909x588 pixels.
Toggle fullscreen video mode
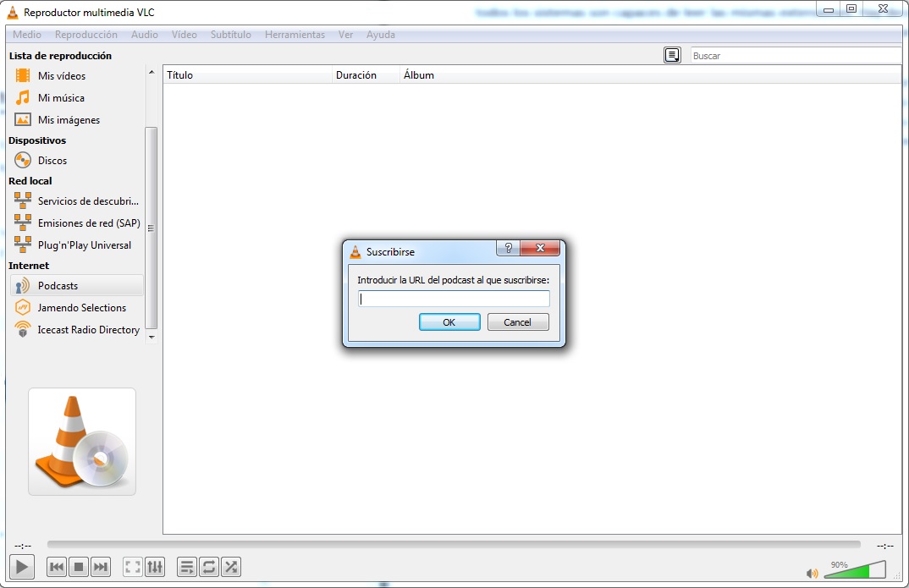[x=133, y=567]
